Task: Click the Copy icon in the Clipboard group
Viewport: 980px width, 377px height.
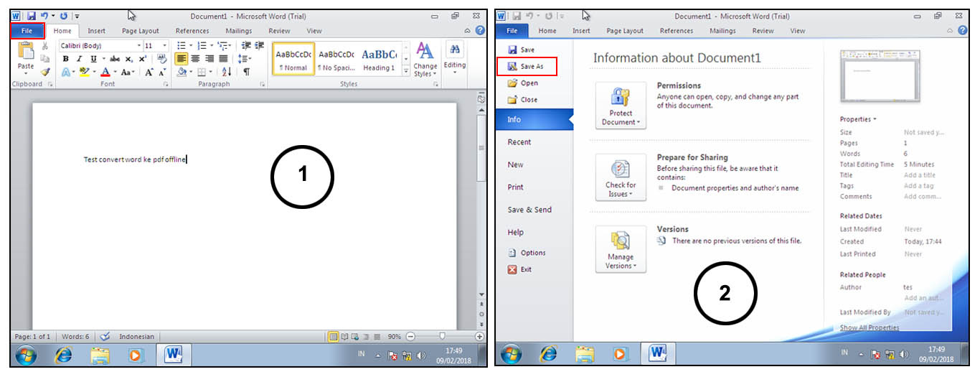Action: [x=45, y=59]
